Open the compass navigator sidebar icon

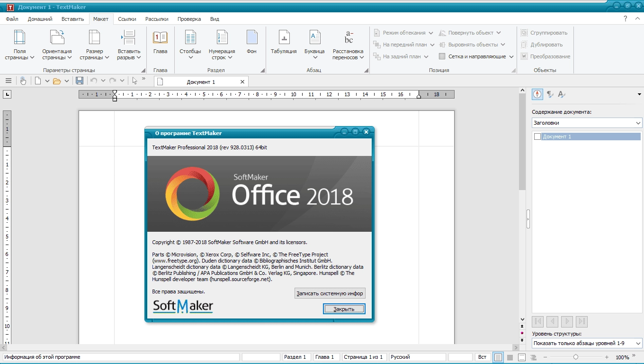click(537, 94)
